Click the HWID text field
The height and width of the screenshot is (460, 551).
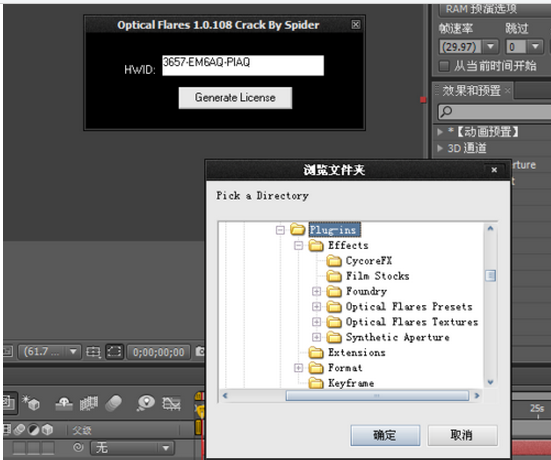pos(243,65)
